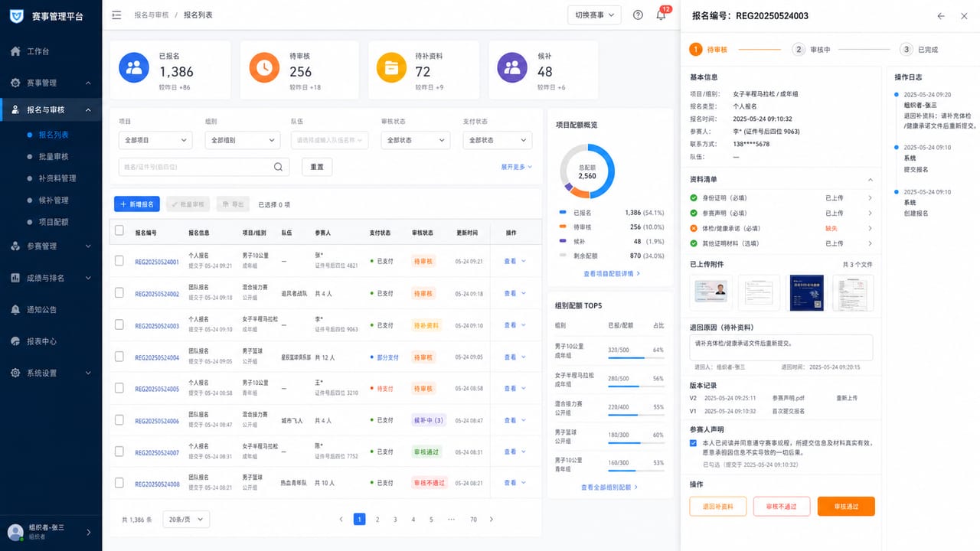
Task: Click the 查看项目配额详情 link
Action: 612,273
